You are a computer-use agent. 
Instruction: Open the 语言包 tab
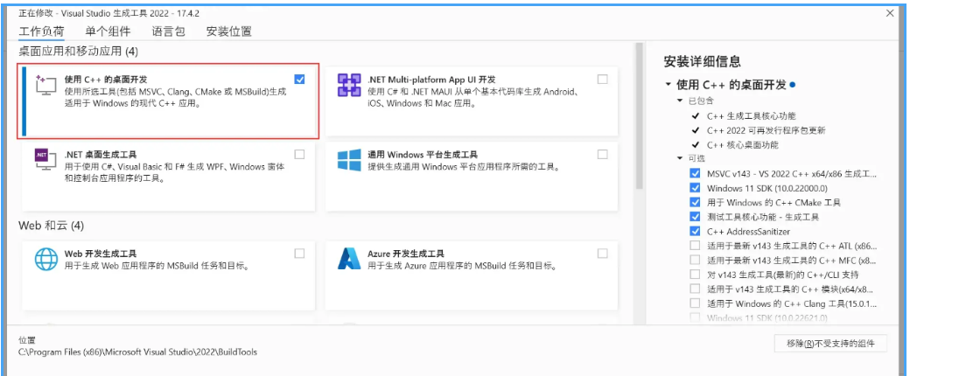[169, 31]
